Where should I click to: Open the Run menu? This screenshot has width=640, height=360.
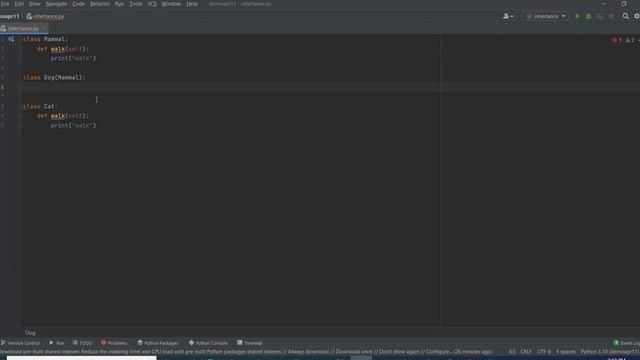(x=119, y=4)
